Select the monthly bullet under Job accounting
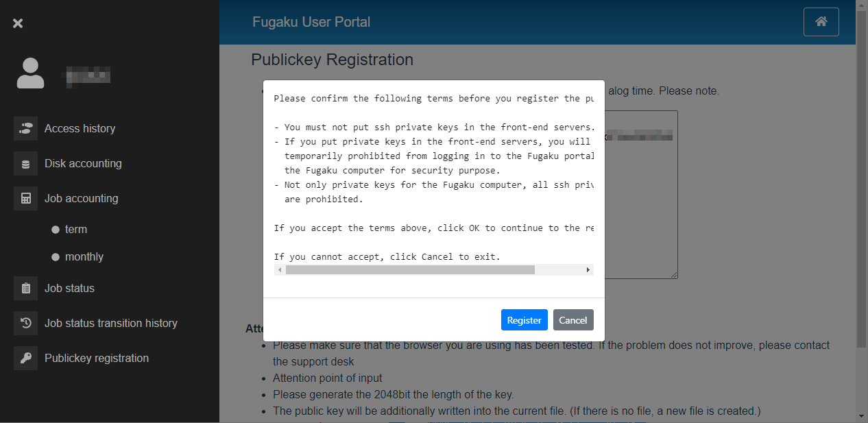 [x=56, y=257]
